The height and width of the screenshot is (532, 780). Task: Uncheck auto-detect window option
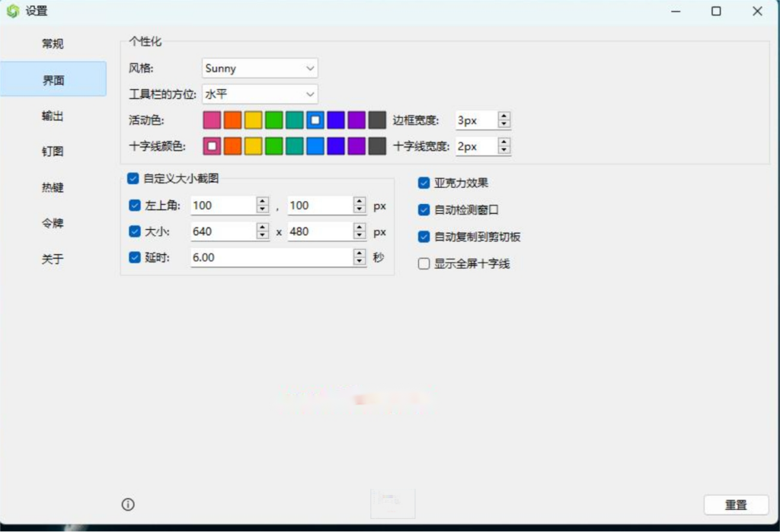(424, 210)
